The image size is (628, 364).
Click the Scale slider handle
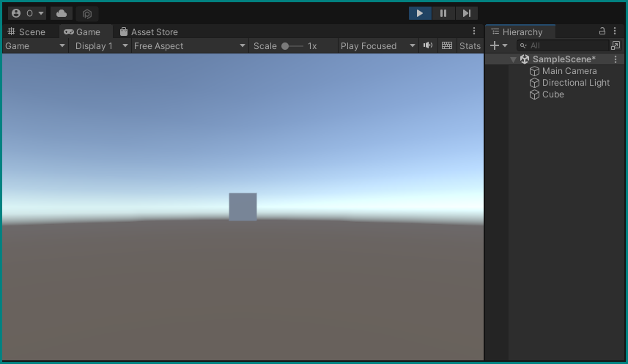pos(285,45)
